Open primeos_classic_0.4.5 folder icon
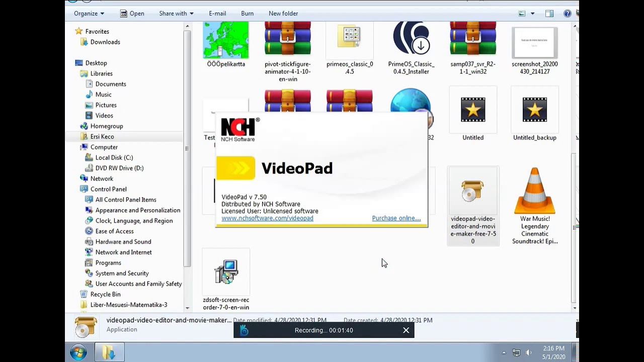 pos(350,48)
